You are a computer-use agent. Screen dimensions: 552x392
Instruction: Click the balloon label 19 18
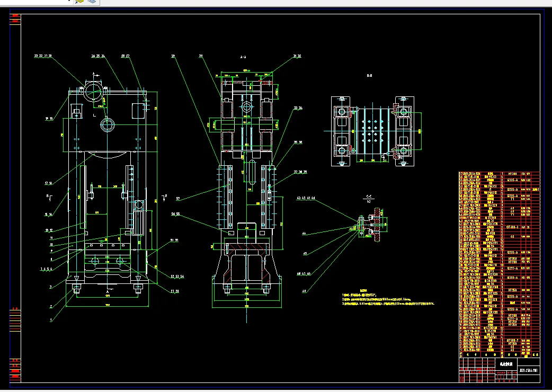tap(49, 119)
